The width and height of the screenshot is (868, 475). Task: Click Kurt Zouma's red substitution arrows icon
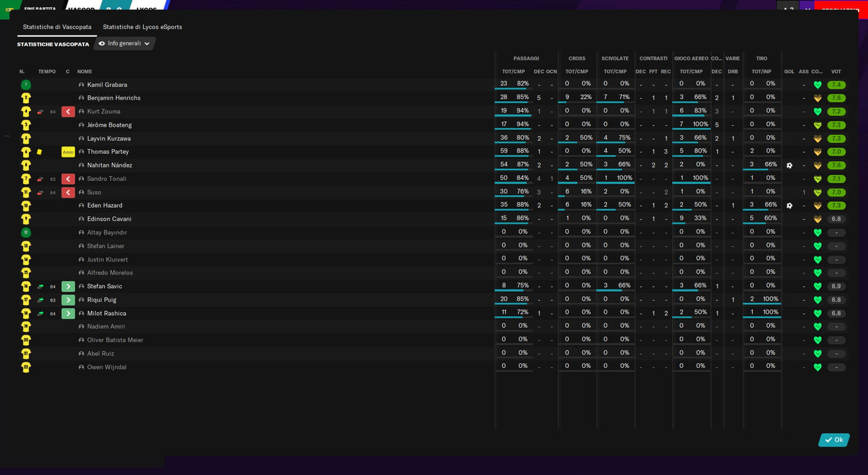tap(40, 112)
